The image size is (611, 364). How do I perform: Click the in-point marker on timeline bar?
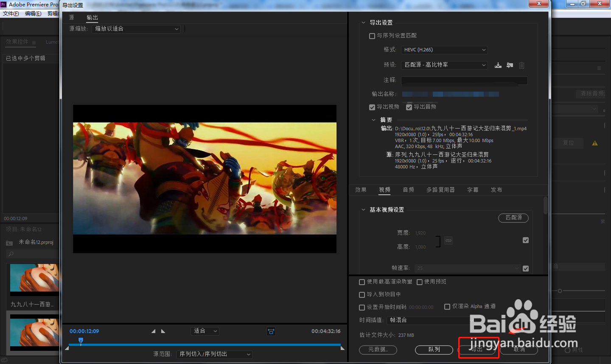click(x=67, y=348)
